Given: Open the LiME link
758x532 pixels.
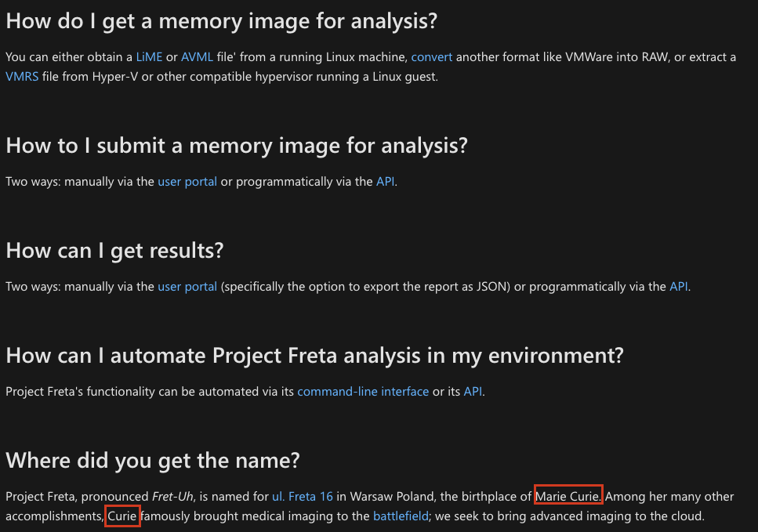Looking at the screenshot, I should pos(149,57).
